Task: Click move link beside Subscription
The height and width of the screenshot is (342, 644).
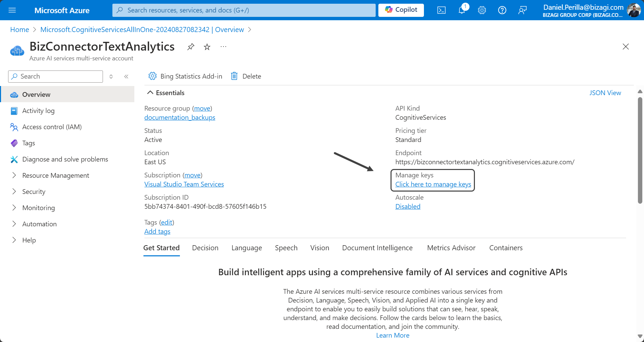Action: pos(192,175)
